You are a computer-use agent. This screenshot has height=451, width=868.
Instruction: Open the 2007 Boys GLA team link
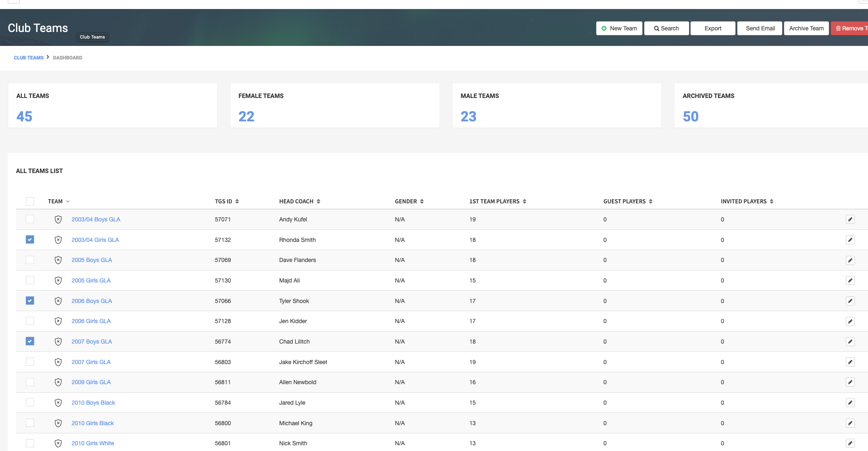[x=91, y=342]
